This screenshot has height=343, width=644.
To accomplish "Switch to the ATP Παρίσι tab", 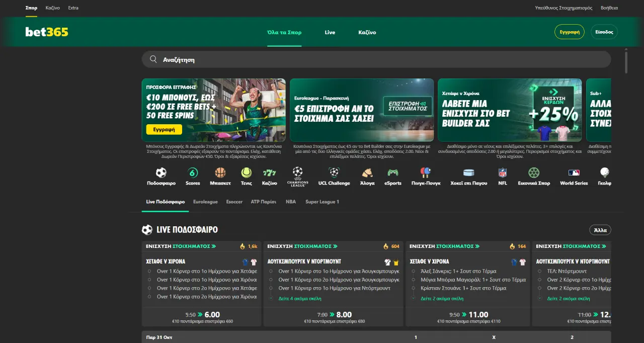I will 264,202.
